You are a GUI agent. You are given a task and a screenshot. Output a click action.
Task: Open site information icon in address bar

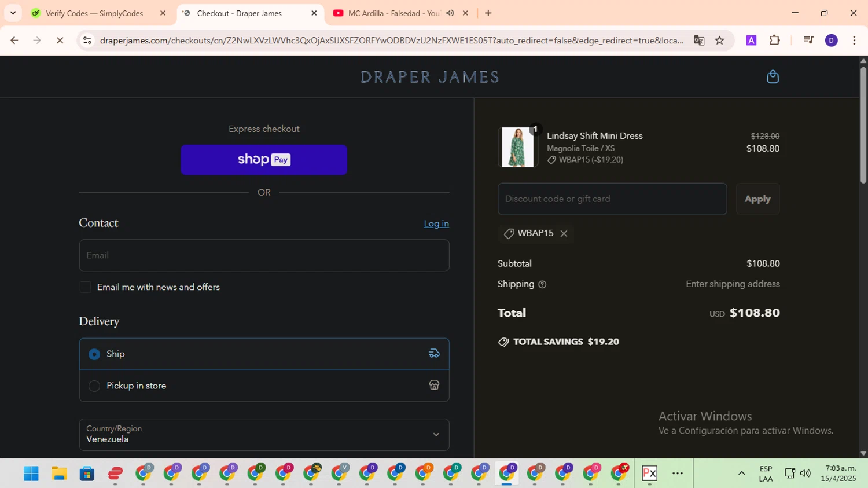click(87, 41)
